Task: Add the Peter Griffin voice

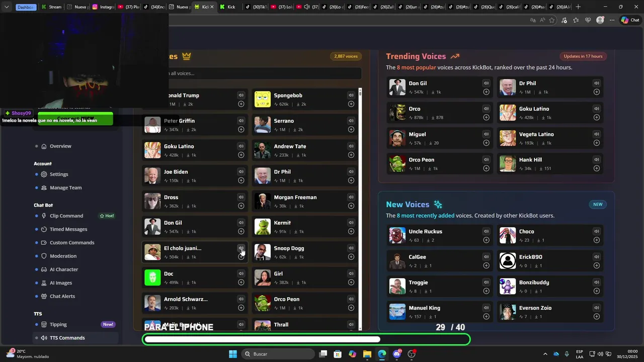Action: (241, 130)
